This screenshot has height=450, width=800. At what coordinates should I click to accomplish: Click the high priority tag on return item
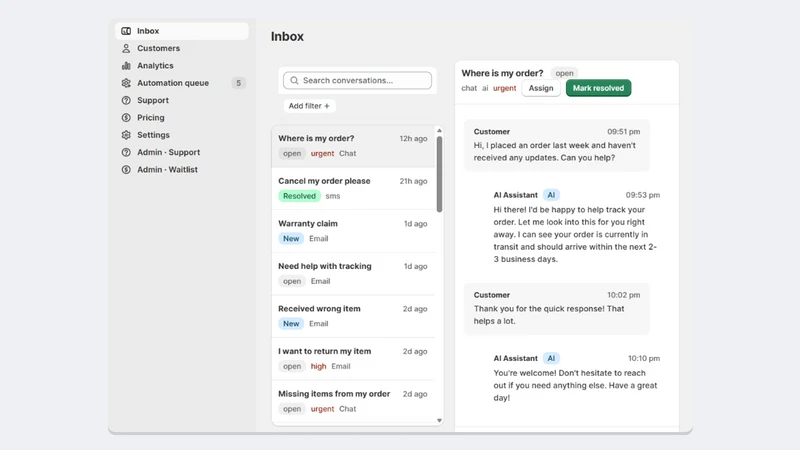318,366
